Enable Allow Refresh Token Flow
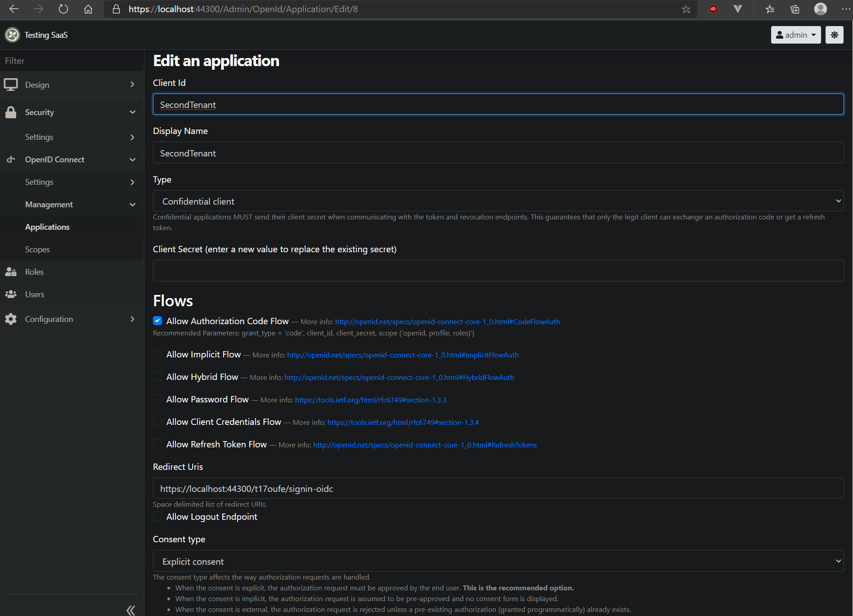853x616 pixels. click(x=157, y=444)
